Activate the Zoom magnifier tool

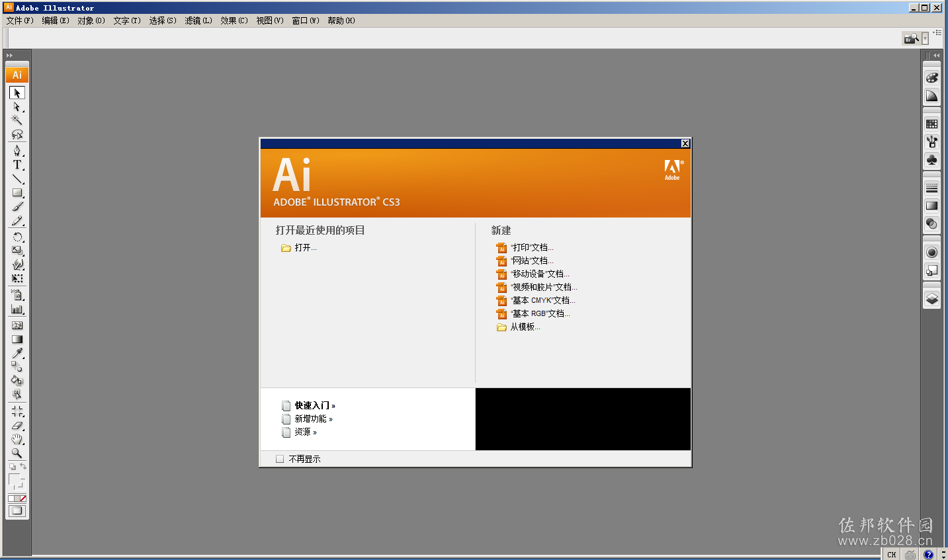point(17,454)
